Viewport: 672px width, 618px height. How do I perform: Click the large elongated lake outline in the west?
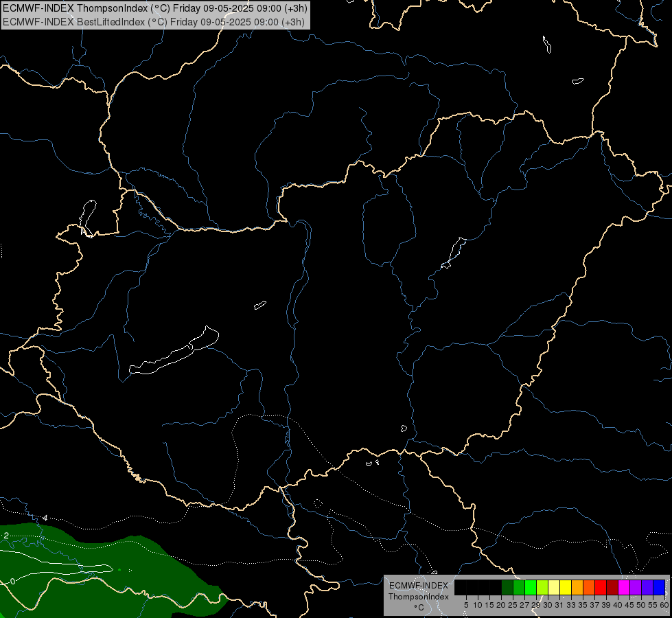click(x=174, y=351)
